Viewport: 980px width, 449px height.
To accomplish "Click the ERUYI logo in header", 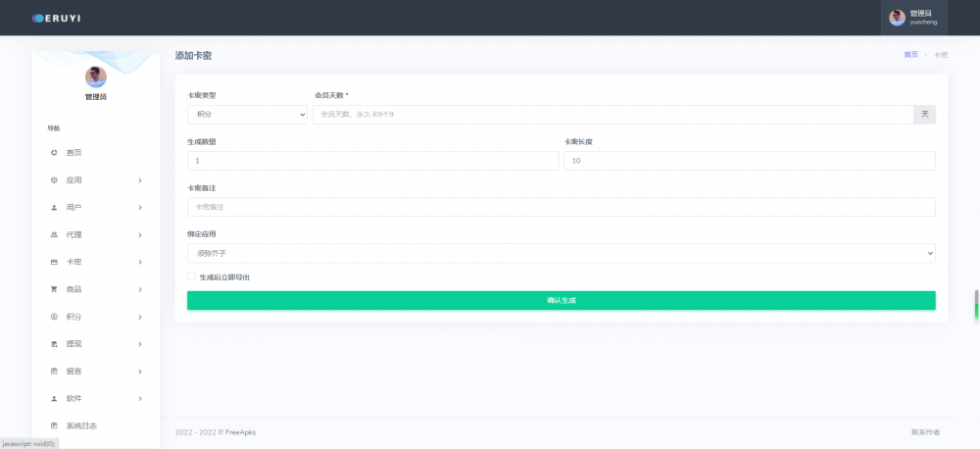I will 59,18.
